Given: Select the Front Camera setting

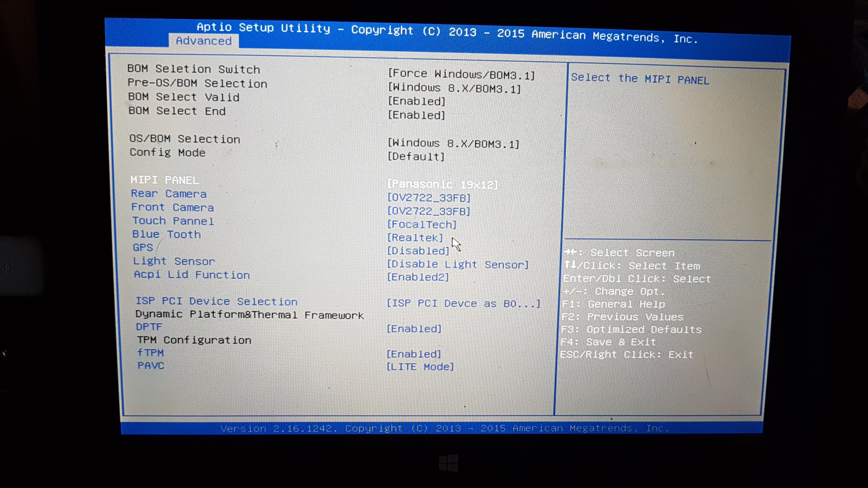Looking at the screenshot, I should pos(172,207).
